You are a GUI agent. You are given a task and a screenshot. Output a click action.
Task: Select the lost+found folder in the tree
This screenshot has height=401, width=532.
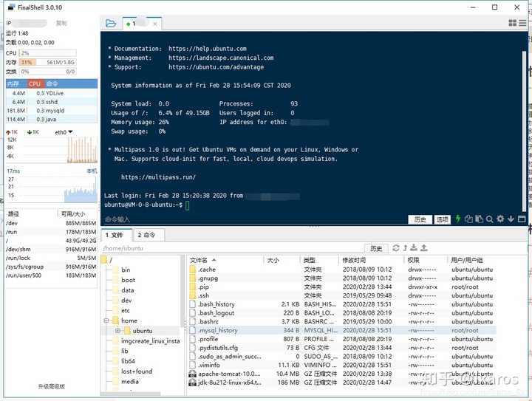tap(137, 371)
